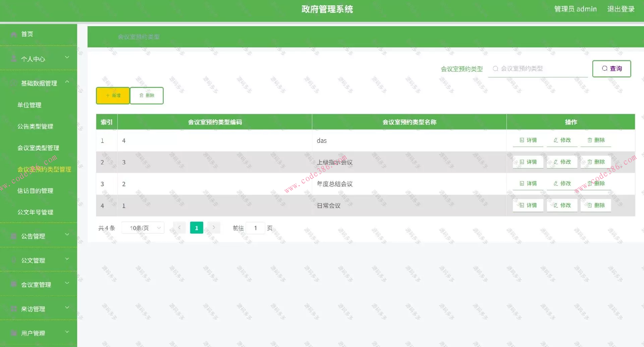
Task: Click the 详情 document icon in the das row
Action: pos(521,140)
